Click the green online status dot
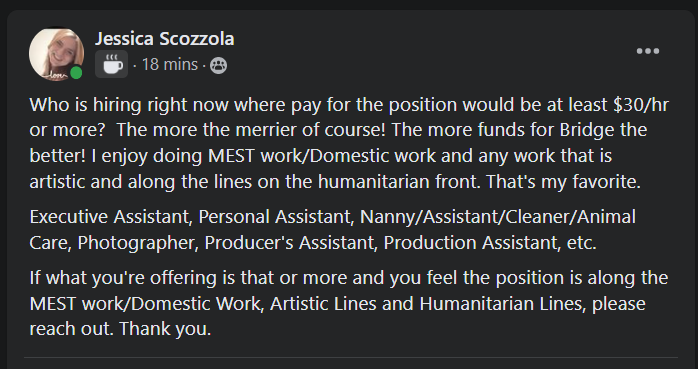Screen dimensions: 698x369 76,73
